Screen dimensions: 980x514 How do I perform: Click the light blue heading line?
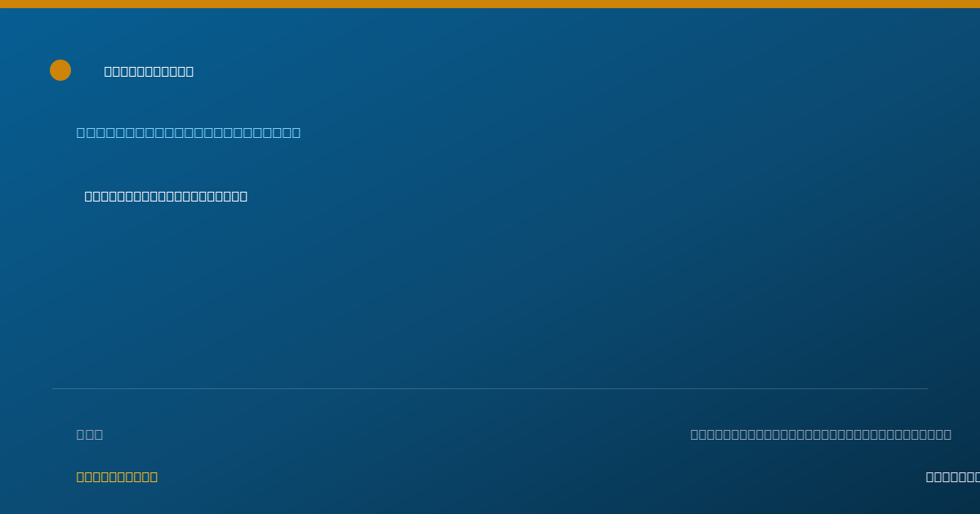tap(189, 132)
